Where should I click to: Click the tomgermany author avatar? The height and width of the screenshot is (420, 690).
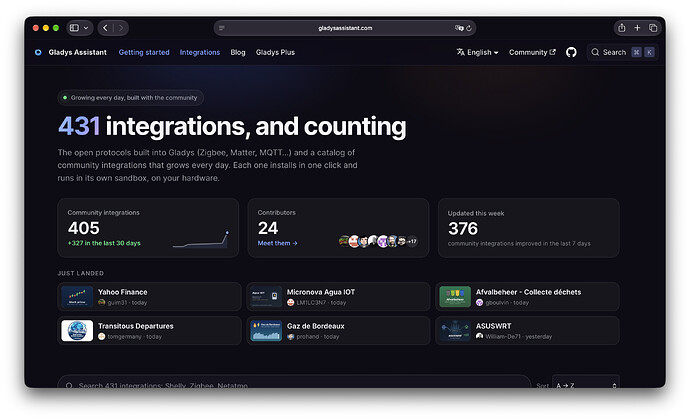102,336
